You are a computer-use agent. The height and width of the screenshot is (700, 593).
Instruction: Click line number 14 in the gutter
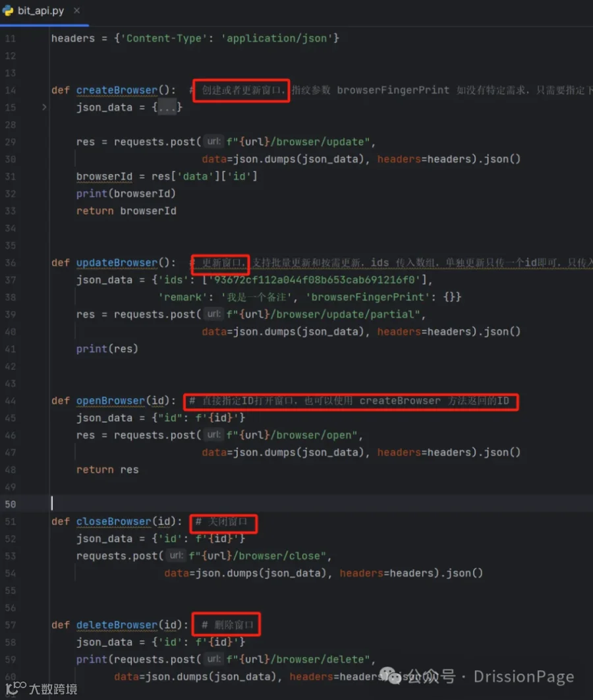tap(11, 90)
